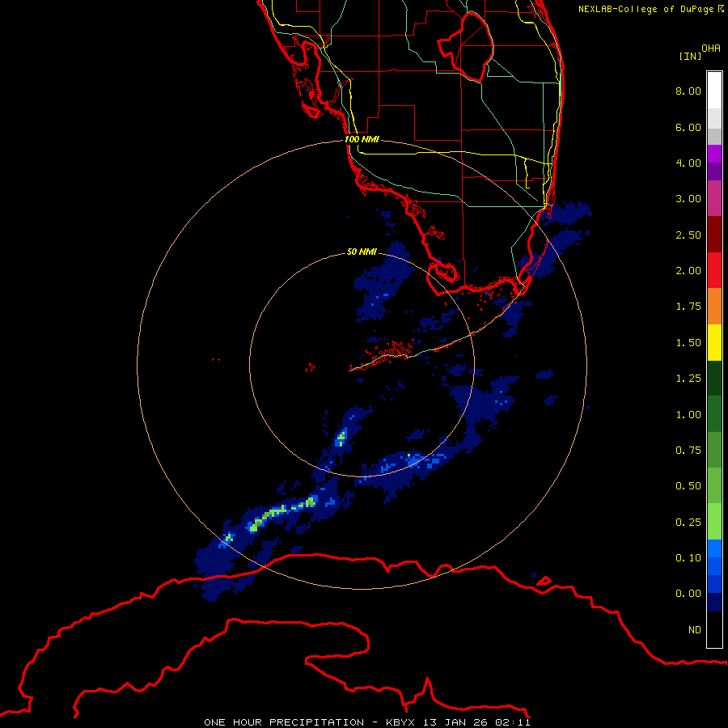Click the black ND legend swatch
728x728 pixels.
tap(714, 629)
